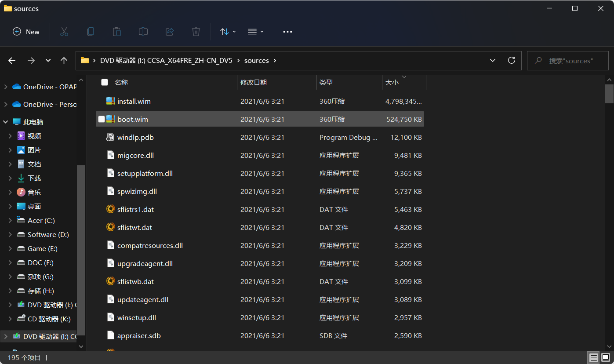The width and height of the screenshot is (614, 364).
Task: Select compatresources.dll file name
Action: click(x=150, y=245)
